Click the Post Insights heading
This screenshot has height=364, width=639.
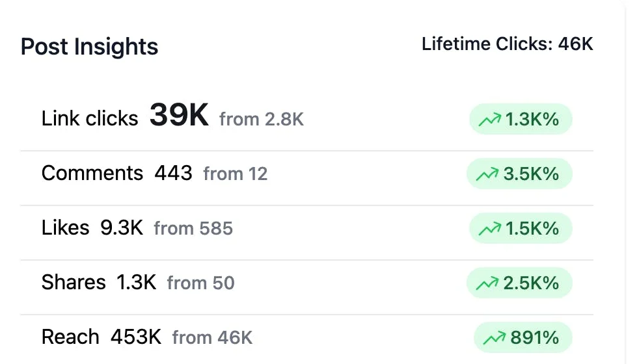click(89, 47)
